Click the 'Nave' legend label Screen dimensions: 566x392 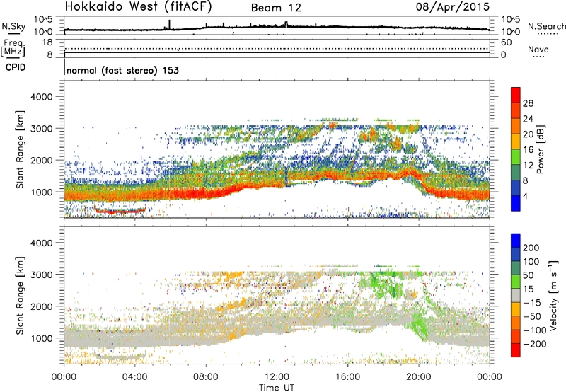538,50
